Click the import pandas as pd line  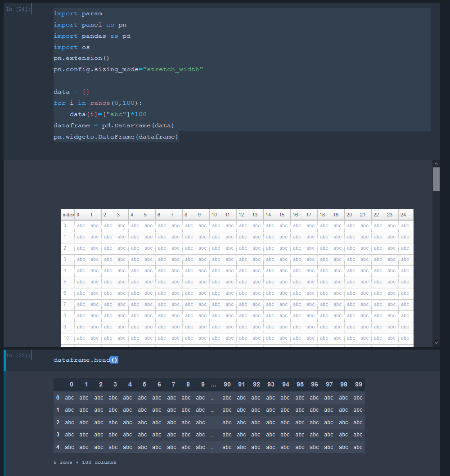tap(90, 36)
